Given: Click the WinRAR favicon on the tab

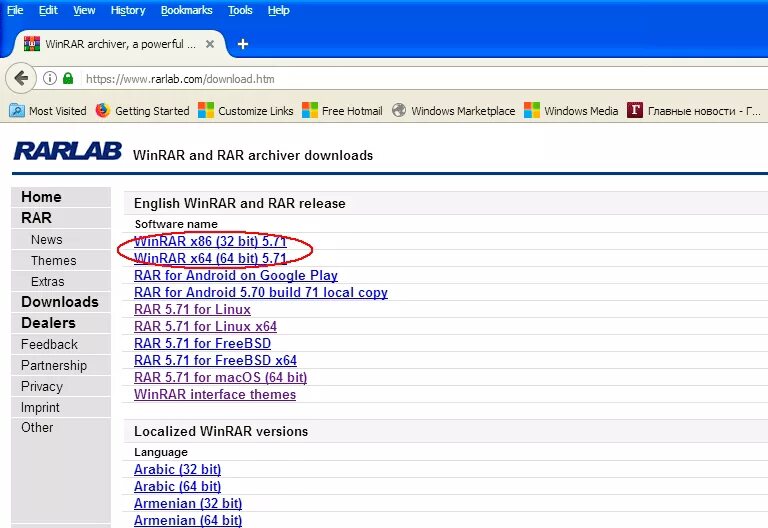Looking at the screenshot, I should (x=32, y=44).
